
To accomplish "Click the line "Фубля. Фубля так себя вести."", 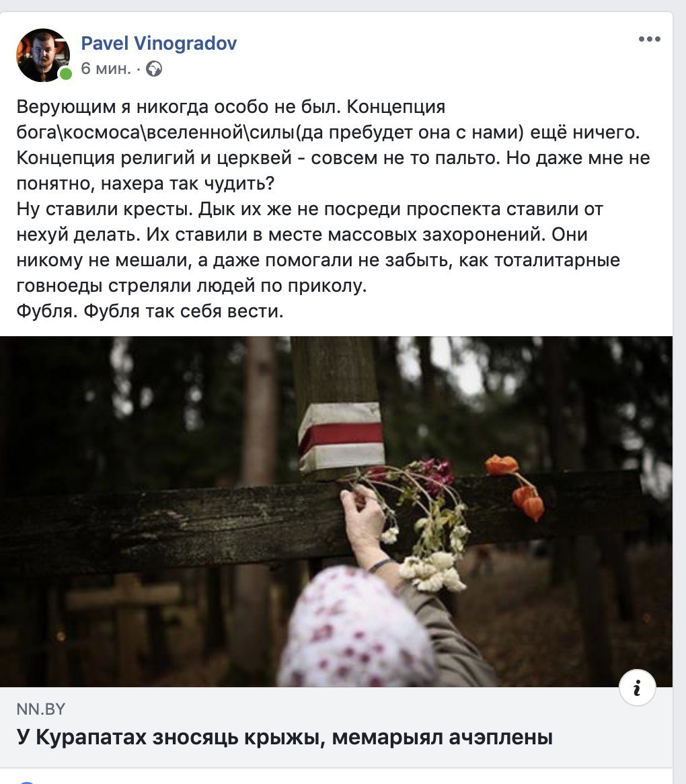I will click(150, 311).
